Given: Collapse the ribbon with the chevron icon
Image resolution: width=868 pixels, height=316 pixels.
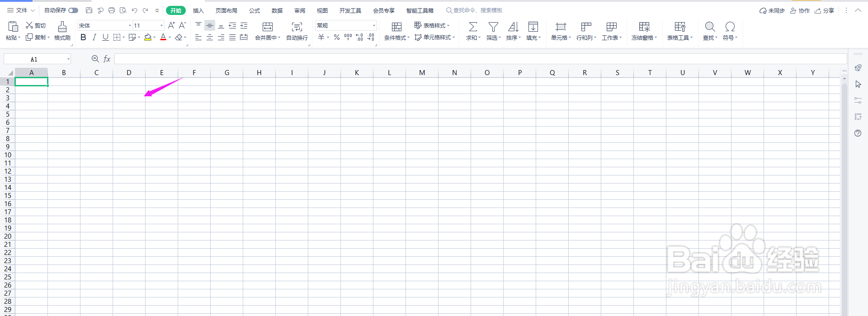Looking at the screenshot, I should 858,10.
